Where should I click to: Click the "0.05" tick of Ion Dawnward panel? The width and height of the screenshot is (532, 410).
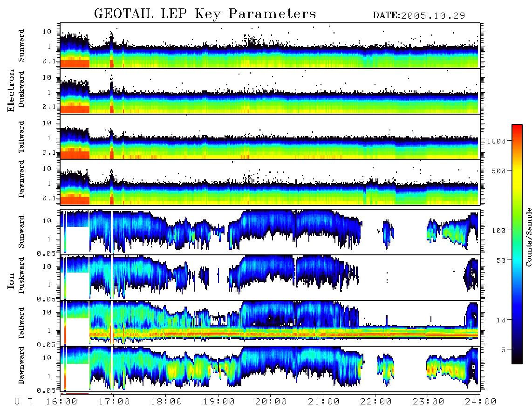46,390
